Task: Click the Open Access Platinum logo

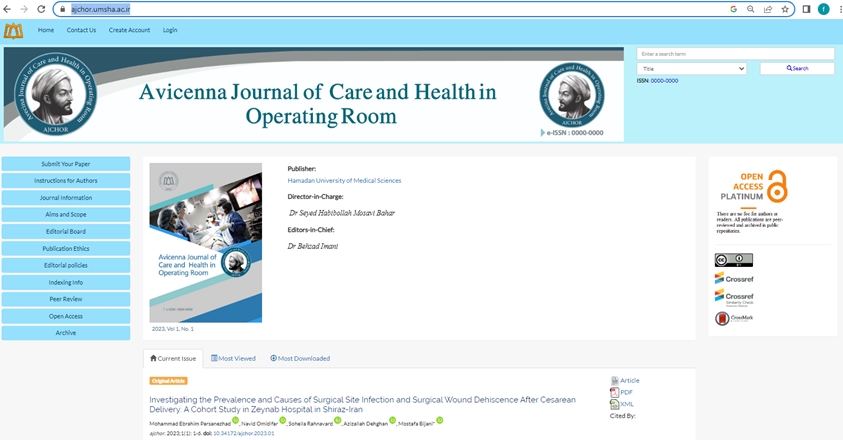Action: tap(754, 186)
